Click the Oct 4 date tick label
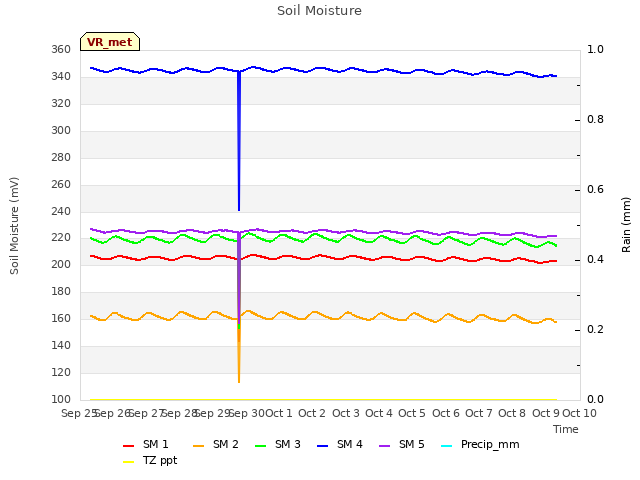 pyautogui.click(x=379, y=413)
